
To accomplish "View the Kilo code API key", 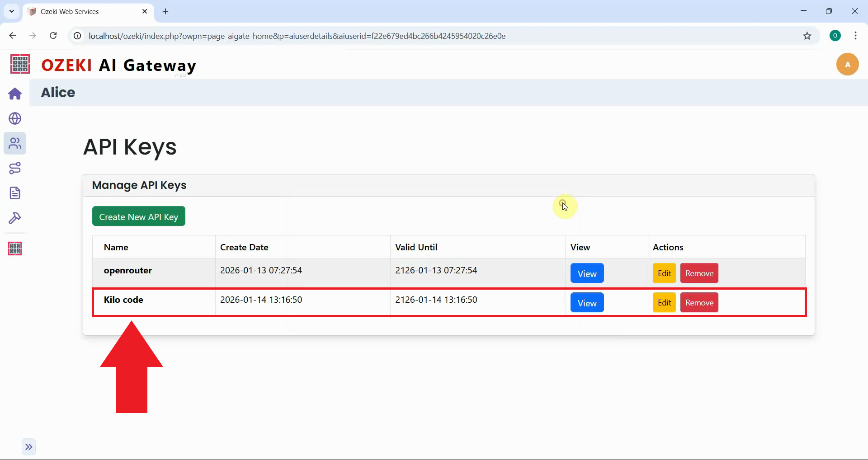I will [x=586, y=302].
